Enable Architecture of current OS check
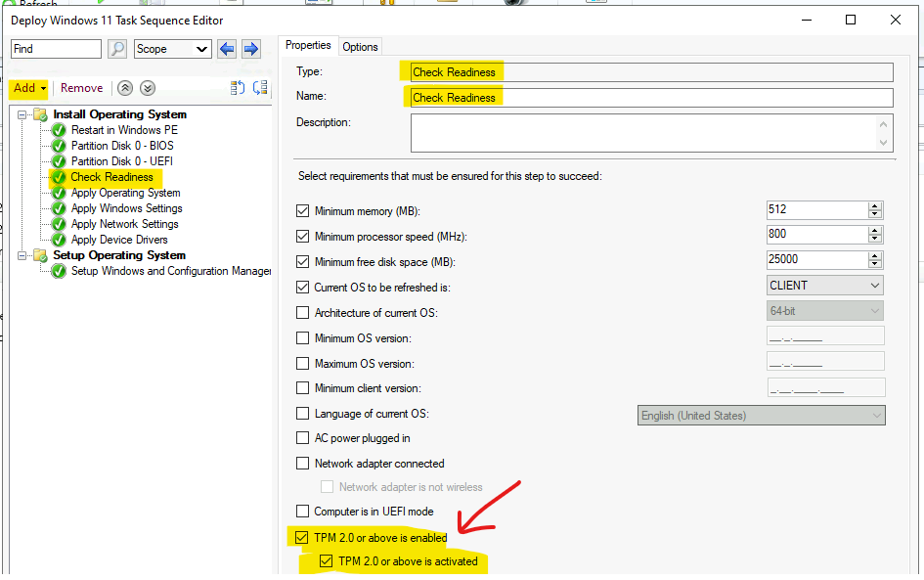This screenshot has width=924, height=580. 302,312
